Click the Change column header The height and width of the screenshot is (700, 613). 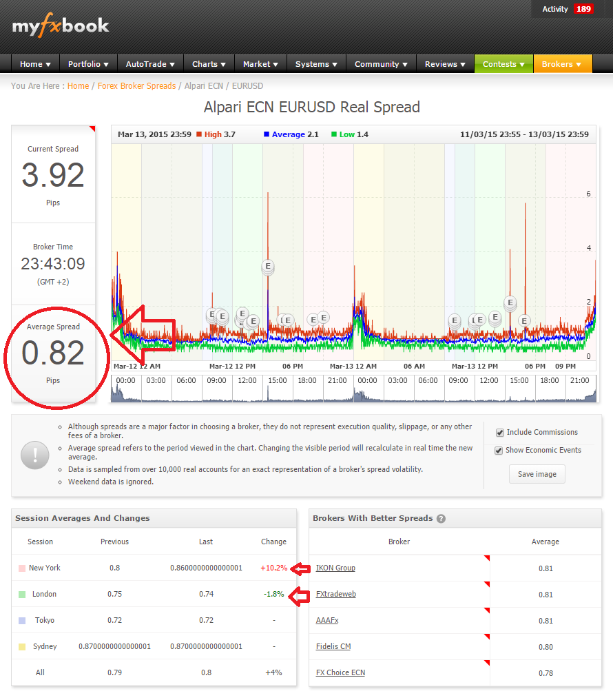pos(273,542)
